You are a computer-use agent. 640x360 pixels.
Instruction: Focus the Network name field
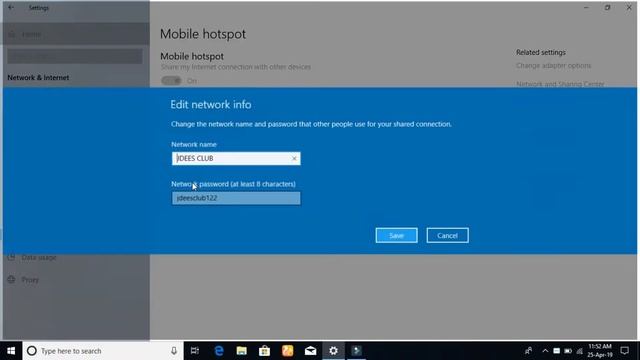[x=236, y=158]
